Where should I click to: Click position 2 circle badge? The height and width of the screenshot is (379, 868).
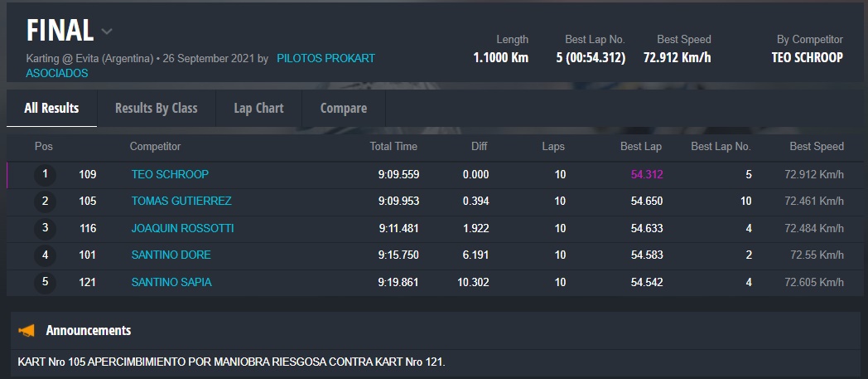[x=45, y=201]
